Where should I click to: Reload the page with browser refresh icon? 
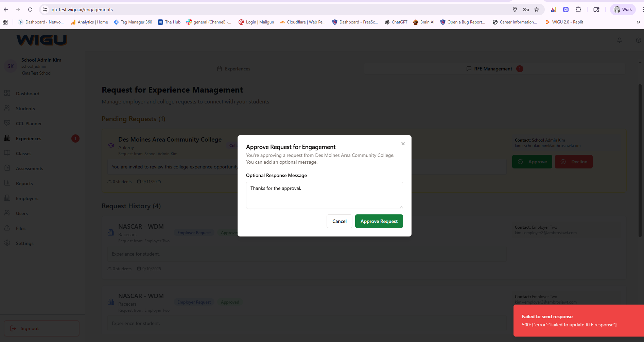[x=30, y=10]
